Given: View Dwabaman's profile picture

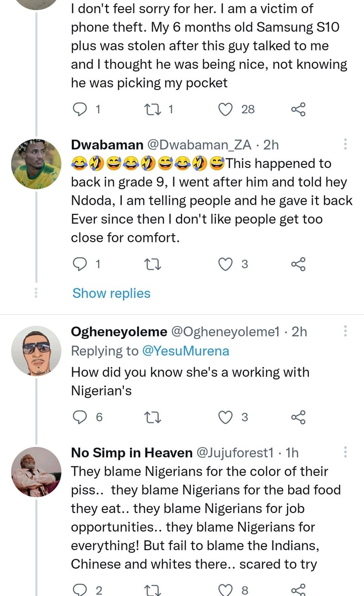Looking at the screenshot, I should (x=36, y=163).
